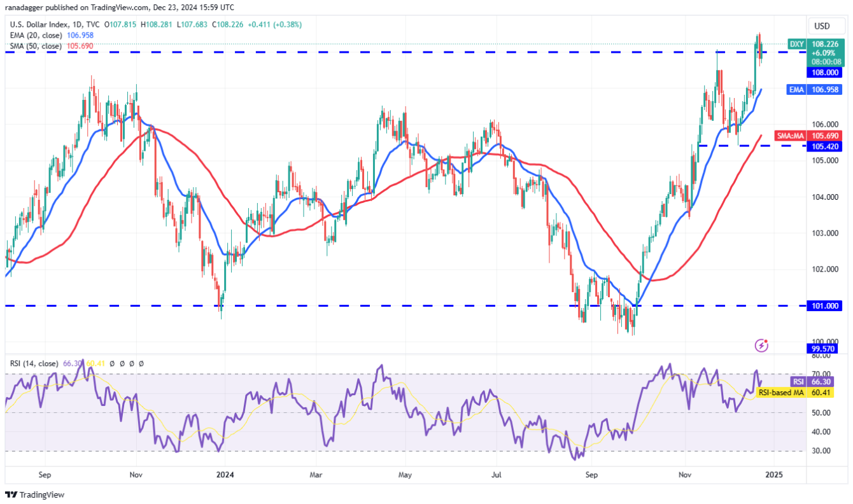Click the Jul label on the time axis
Image resolution: width=853 pixels, height=504 pixels.
coord(496,475)
